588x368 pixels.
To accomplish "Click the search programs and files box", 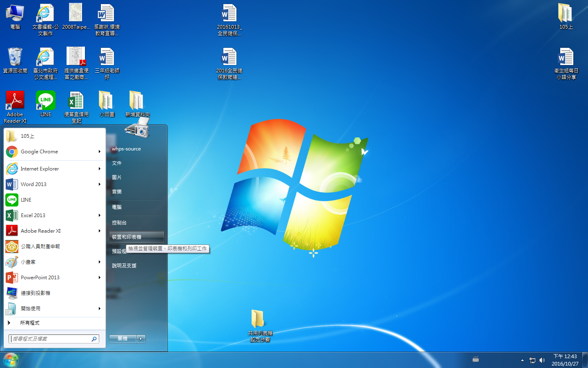I will click(51, 339).
